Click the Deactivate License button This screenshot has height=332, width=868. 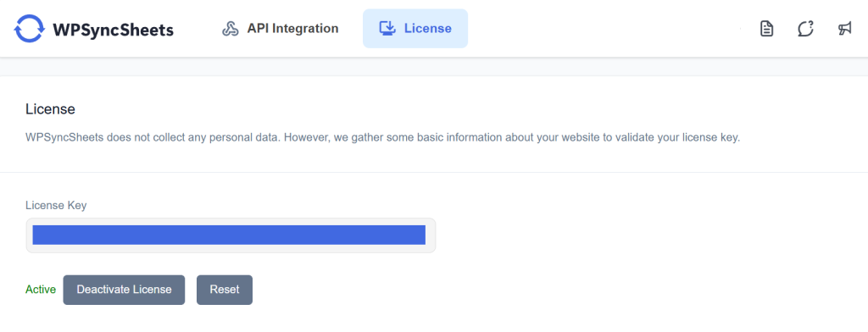(x=124, y=290)
